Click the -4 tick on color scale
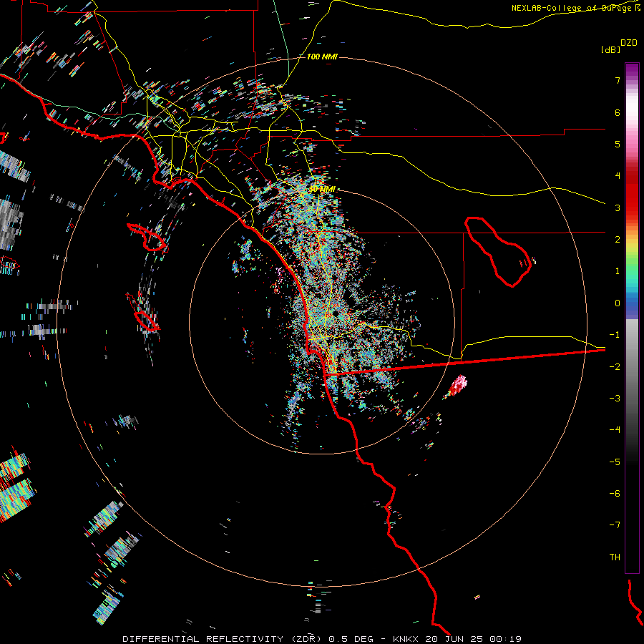Image resolution: width=644 pixels, height=644 pixels. pyautogui.click(x=615, y=430)
